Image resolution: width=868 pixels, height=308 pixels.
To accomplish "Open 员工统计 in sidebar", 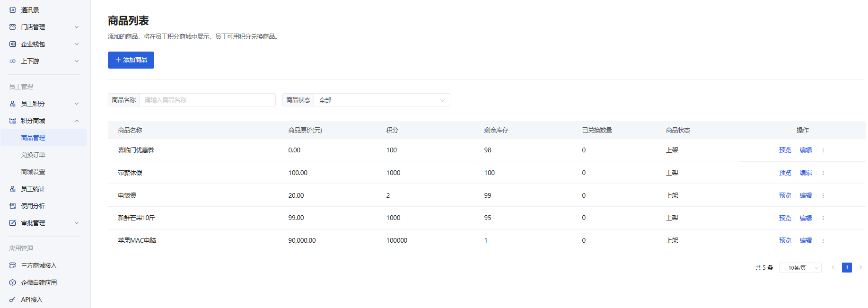I will [x=33, y=189].
